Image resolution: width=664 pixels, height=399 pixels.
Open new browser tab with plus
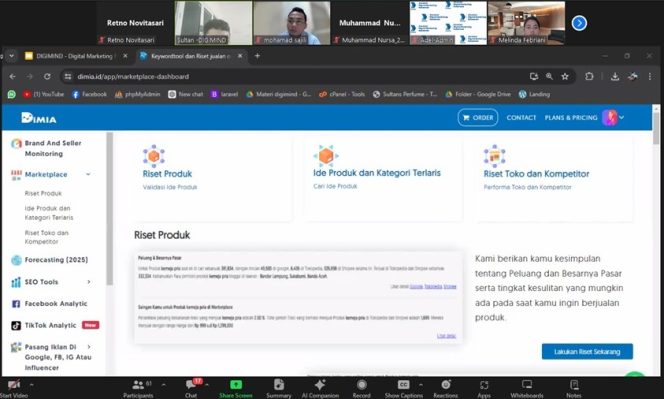(x=257, y=56)
